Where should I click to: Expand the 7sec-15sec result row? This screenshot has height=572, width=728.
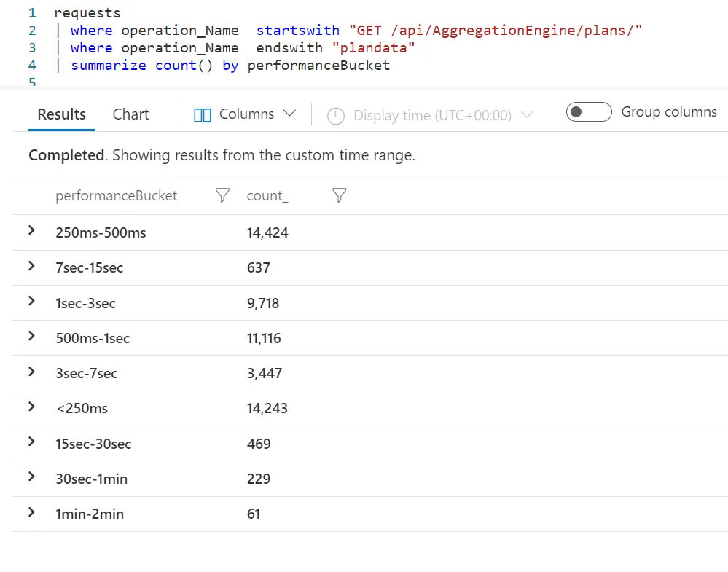pyautogui.click(x=31, y=267)
